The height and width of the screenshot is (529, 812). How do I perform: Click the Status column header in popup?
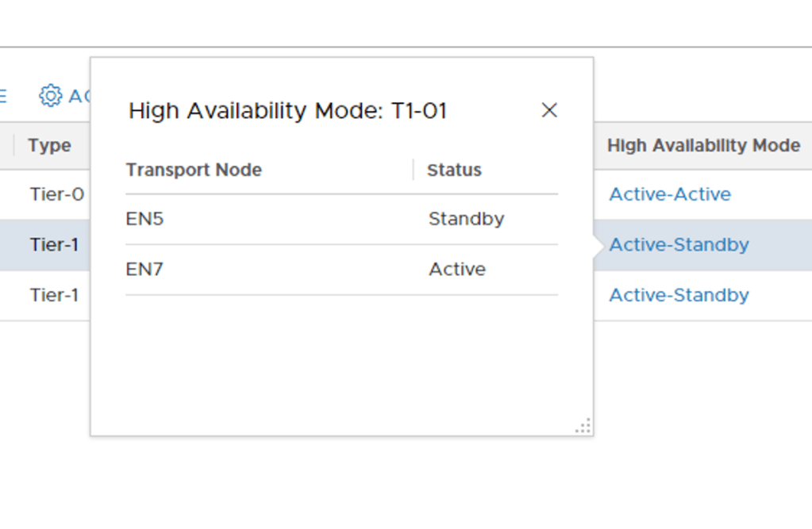click(454, 170)
